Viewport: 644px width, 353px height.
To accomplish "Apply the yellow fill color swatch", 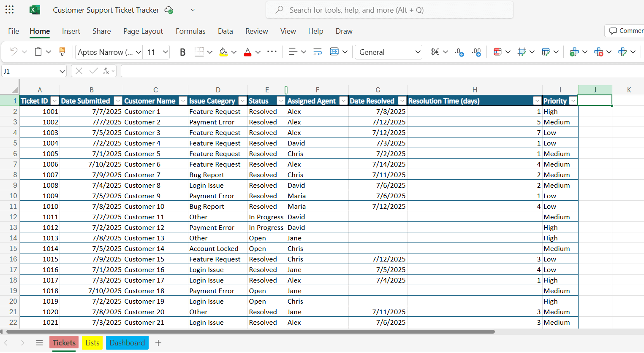I will click(223, 52).
